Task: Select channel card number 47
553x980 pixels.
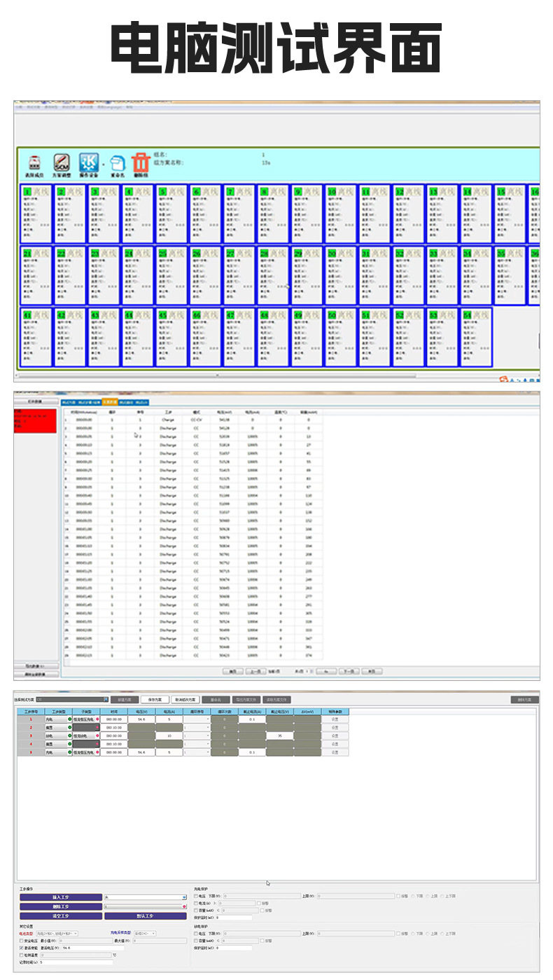Action: coord(239,337)
